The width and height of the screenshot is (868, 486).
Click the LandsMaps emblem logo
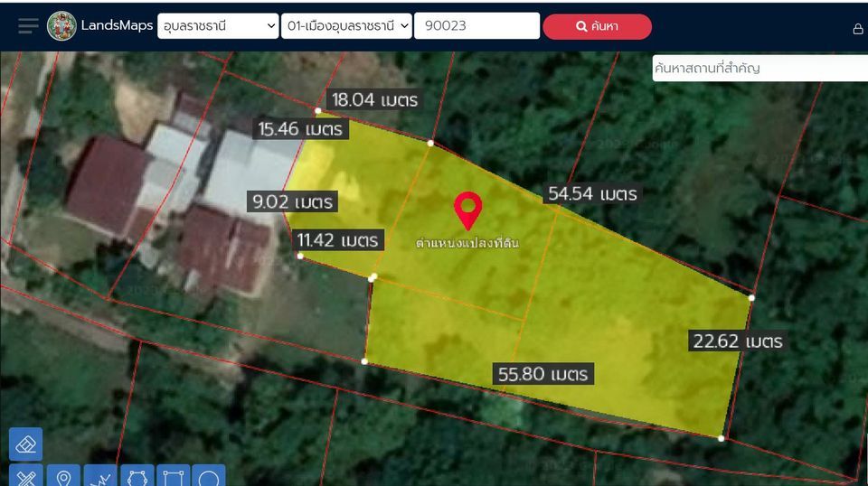pyautogui.click(x=61, y=26)
